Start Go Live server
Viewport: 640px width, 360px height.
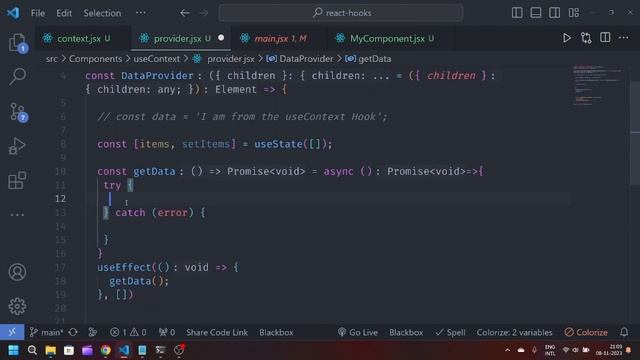click(358, 332)
